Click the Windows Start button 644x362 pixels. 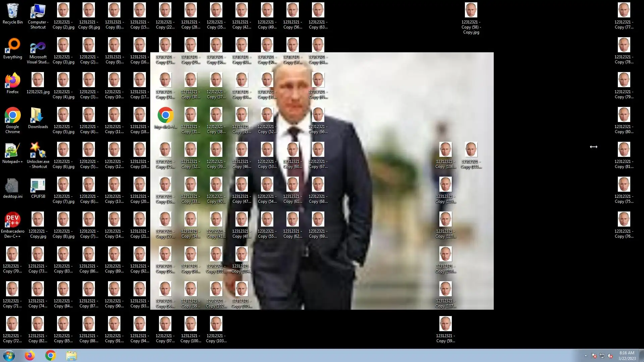click(x=9, y=355)
